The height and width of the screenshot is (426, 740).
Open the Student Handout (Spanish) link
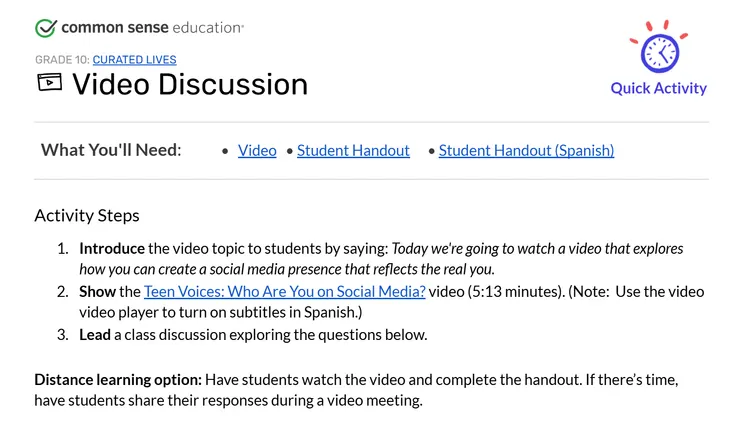click(526, 151)
